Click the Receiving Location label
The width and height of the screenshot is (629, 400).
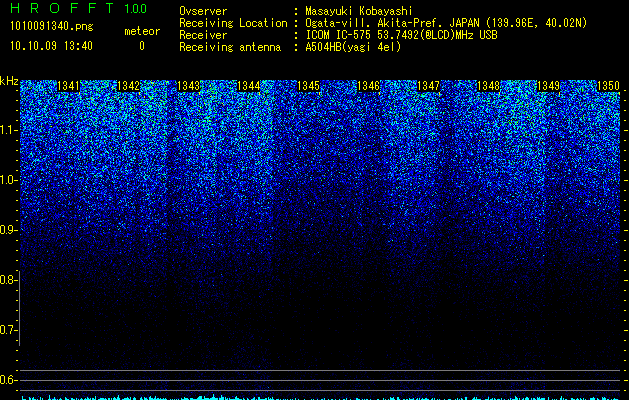coord(233,23)
